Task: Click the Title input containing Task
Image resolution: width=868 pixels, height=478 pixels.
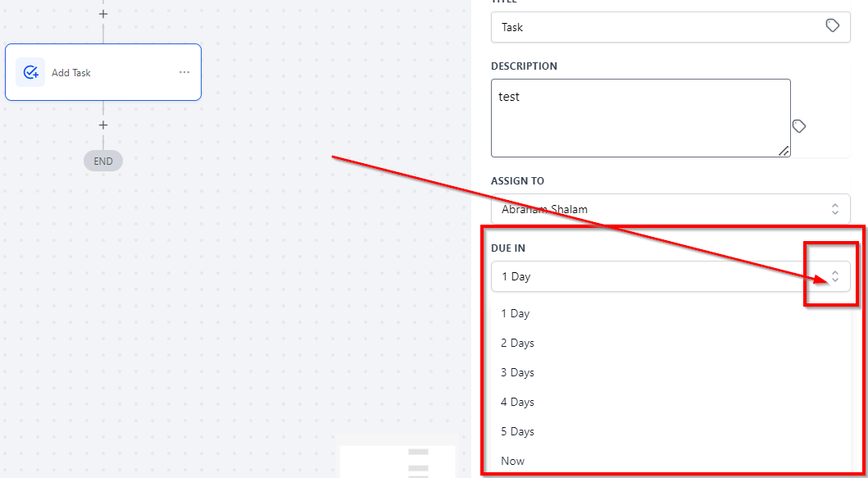Action: pos(656,27)
